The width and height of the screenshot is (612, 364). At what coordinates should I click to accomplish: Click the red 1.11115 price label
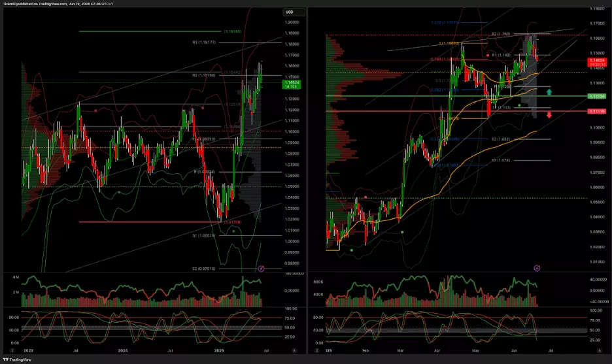click(596, 112)
